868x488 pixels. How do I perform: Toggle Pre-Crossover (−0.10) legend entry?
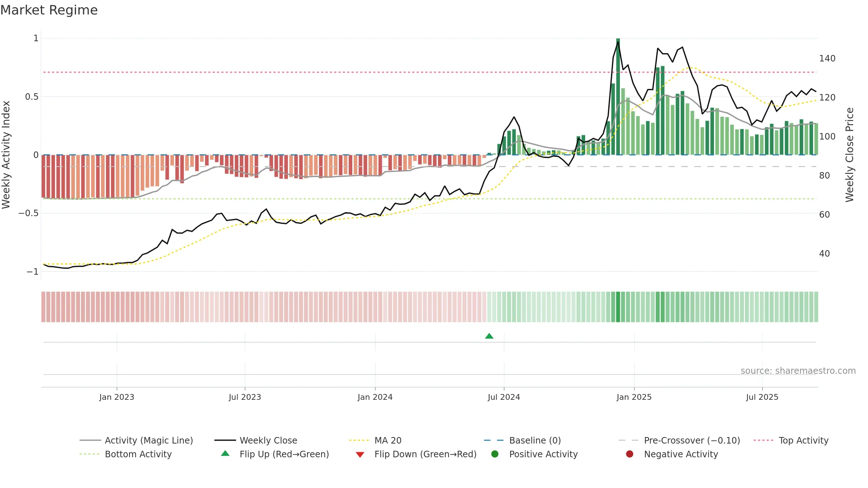click(x=679, y=440)
